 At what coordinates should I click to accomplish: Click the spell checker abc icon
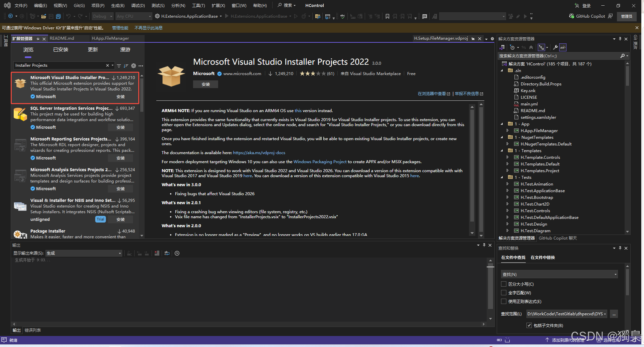(x=342, y=16)
